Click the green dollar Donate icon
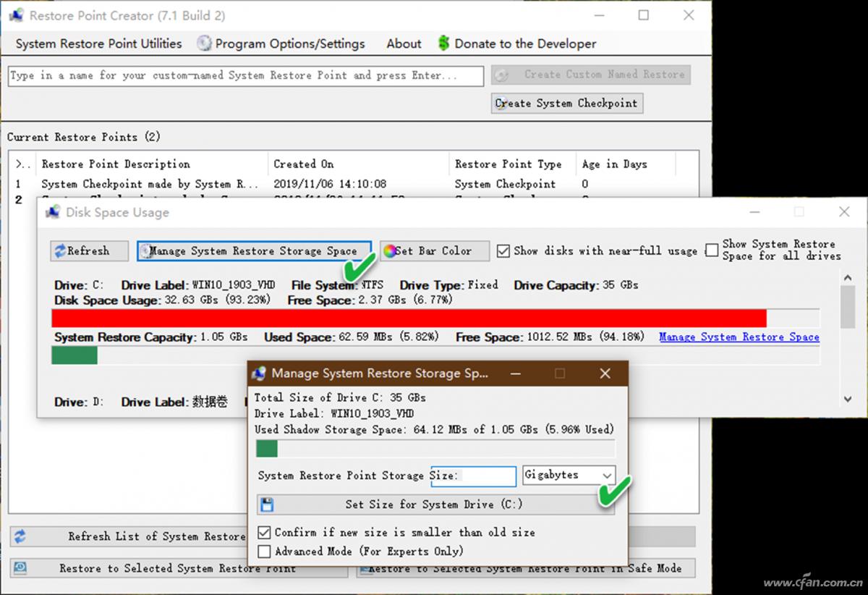Screen dimensions: 868x595 [444, 43]
